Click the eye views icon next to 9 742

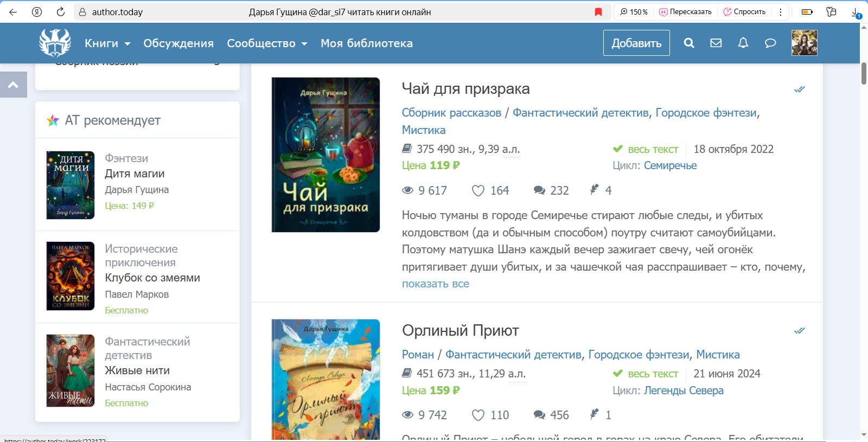point(408,415)
